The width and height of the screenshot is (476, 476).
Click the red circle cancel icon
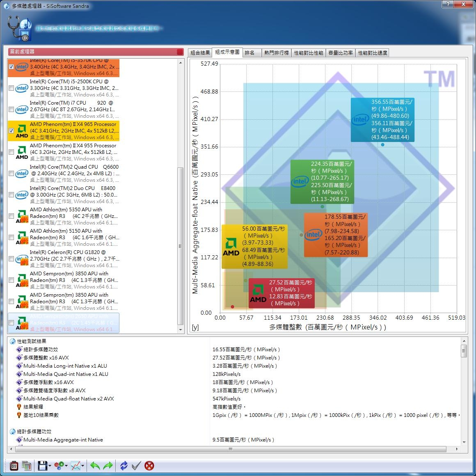pos(149,465)
